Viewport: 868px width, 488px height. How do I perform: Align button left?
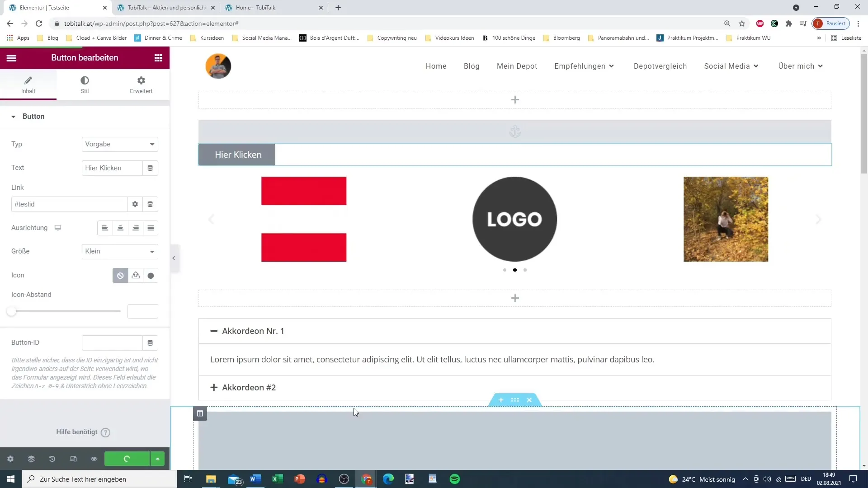[x=105, y=228]
